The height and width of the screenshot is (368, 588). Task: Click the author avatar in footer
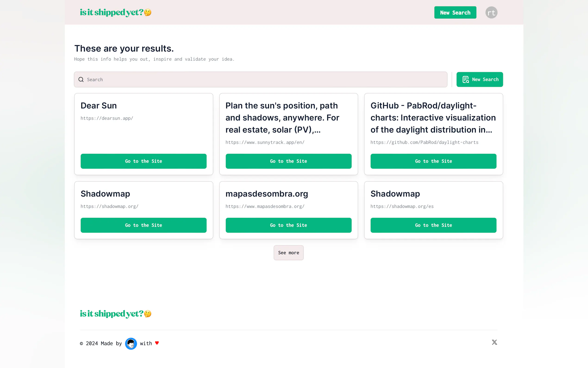coord(131,343)
